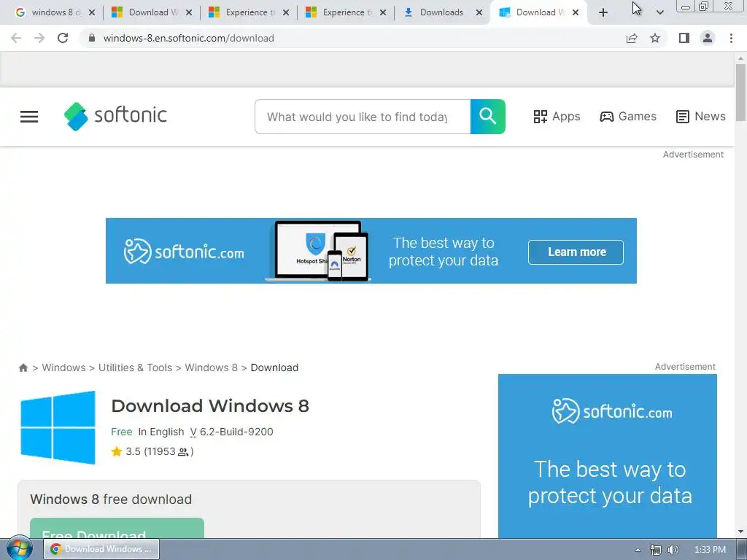Click the address bar URL
Viewport: 747px width, 560px height.
189,38
